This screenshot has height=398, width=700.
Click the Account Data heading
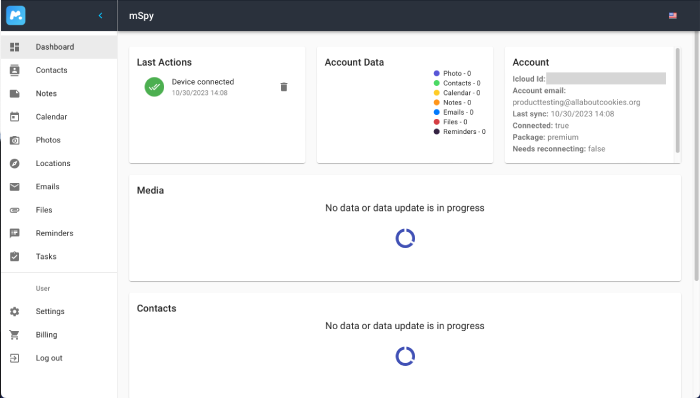[354, 62]
